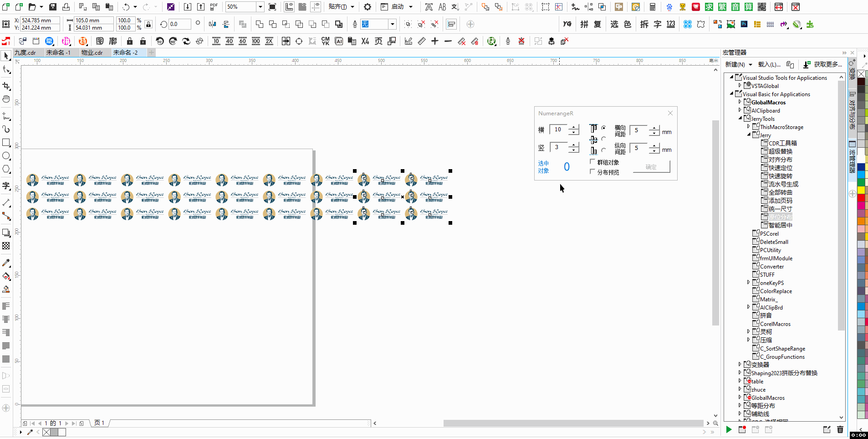868x439 pixels.
Task: Click the 123 numbering icon
Action: click(671, 24)
